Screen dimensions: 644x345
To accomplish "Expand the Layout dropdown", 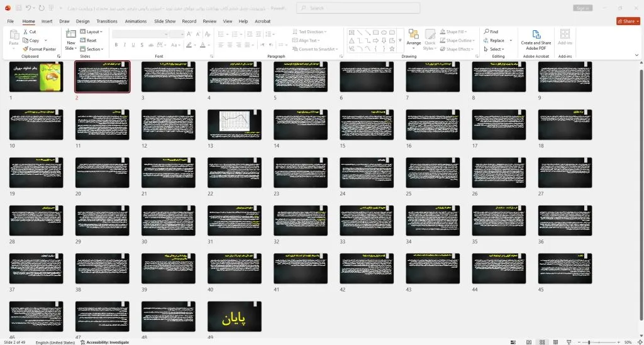I will (x=91, y=31).
